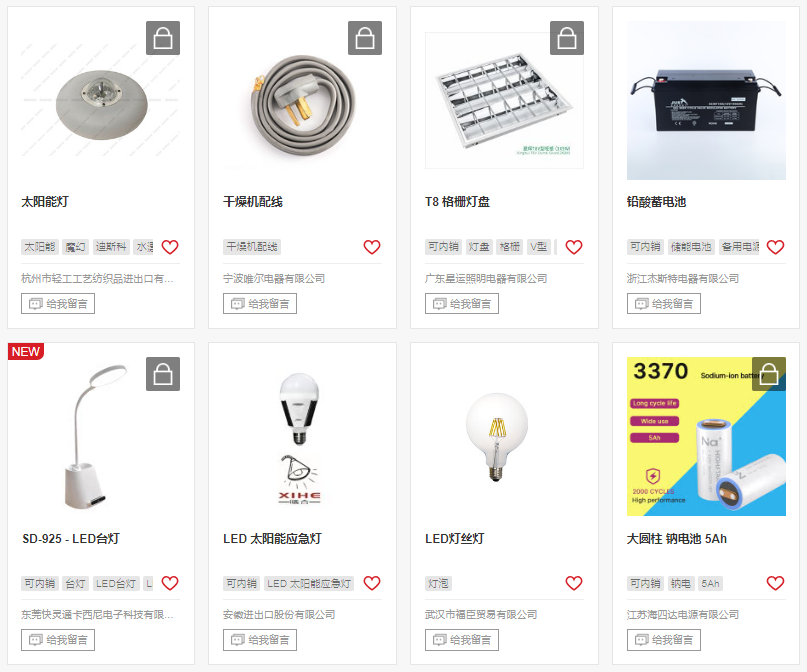The width and height of the screenshot is (807, 672).
Task: Like the 干燥机配线 product via heart
Action: click(x=372, y=247)
